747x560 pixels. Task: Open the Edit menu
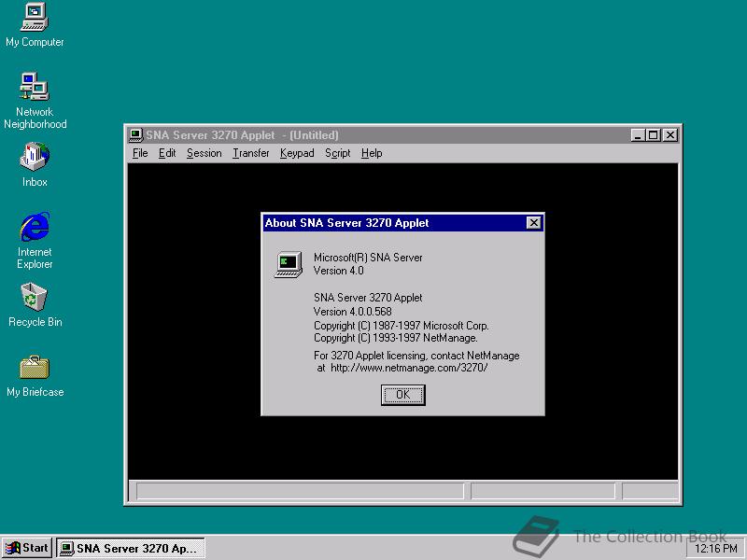coord(167,153)
